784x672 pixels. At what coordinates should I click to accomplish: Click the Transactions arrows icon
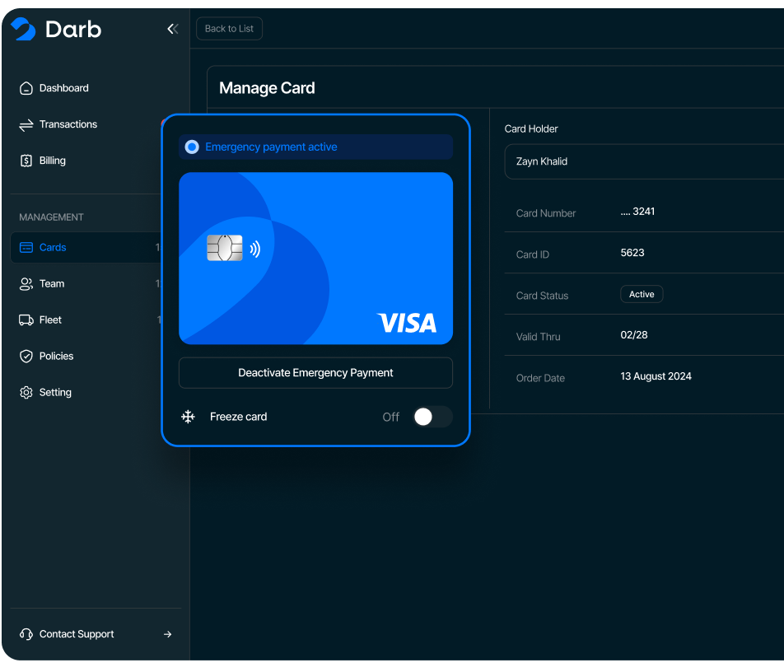coord(26,124)
